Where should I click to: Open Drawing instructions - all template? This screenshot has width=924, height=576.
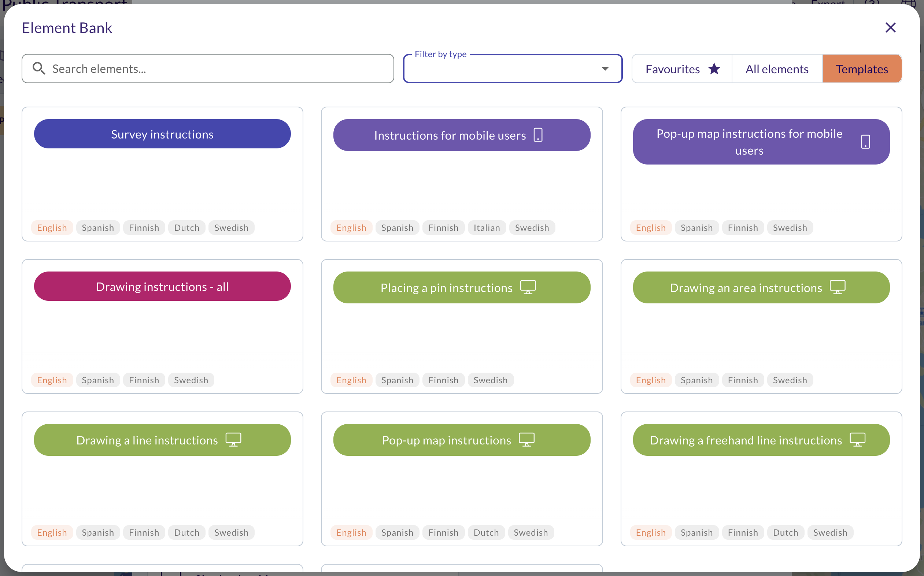point(162,286)
